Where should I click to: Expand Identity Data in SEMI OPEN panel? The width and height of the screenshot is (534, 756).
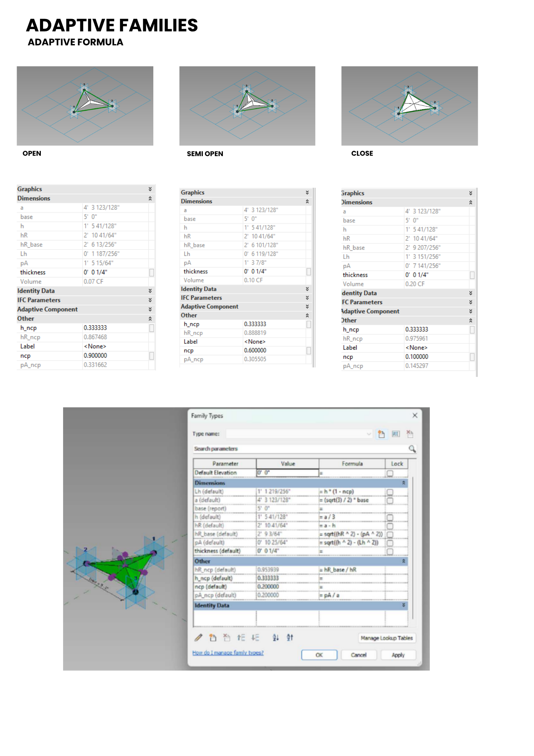[307, 289]
